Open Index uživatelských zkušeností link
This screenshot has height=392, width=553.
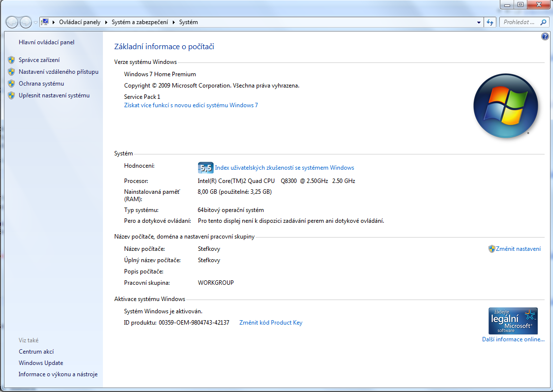pyautogui.click(x=284, y=168)
